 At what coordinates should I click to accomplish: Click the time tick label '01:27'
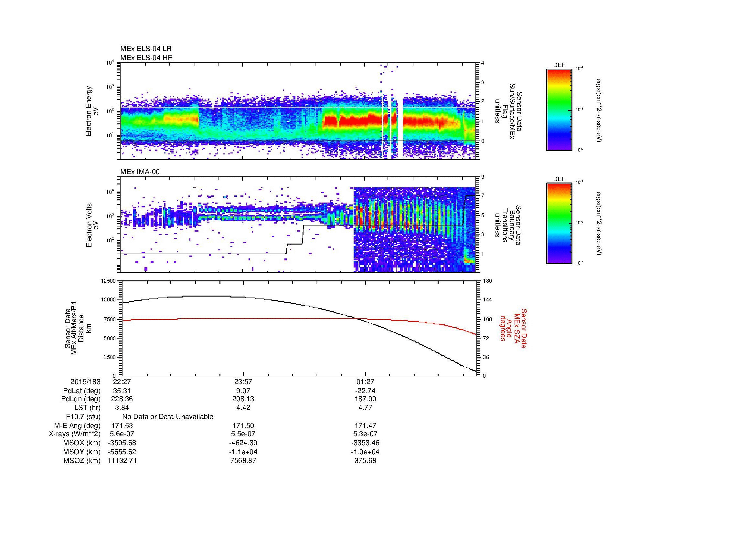pos(365,382)
